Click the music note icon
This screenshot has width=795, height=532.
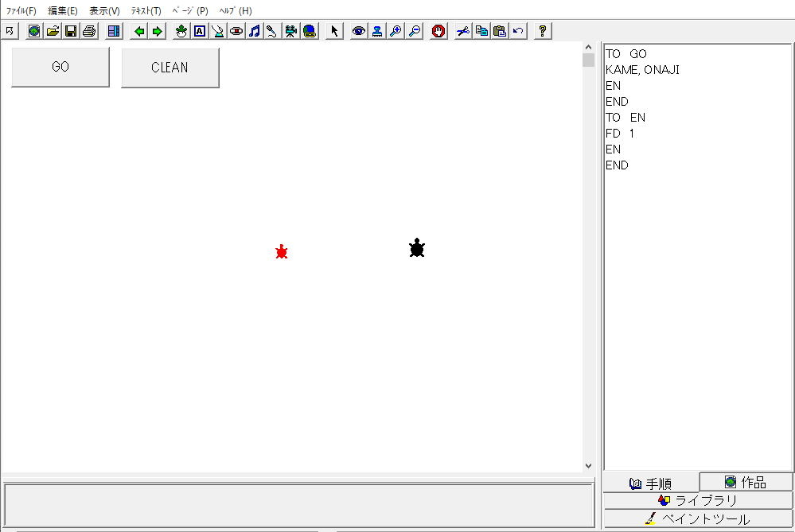(x=255, y=31)
